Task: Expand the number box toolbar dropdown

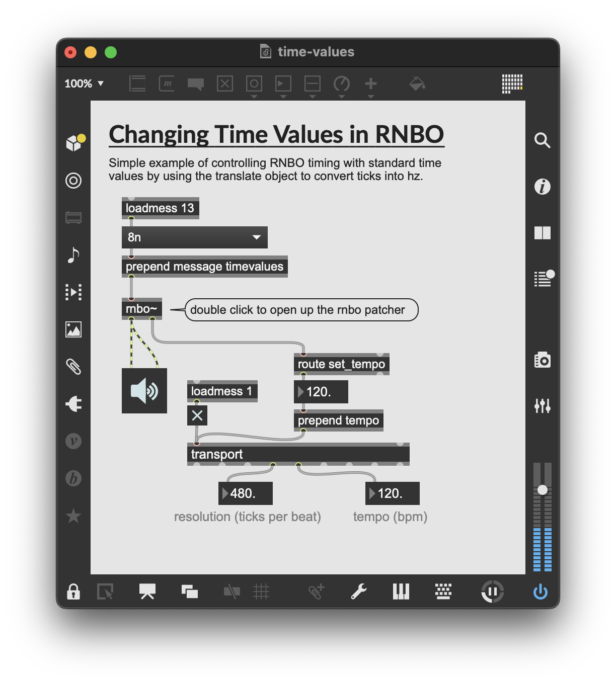Action: pos(283,97)
